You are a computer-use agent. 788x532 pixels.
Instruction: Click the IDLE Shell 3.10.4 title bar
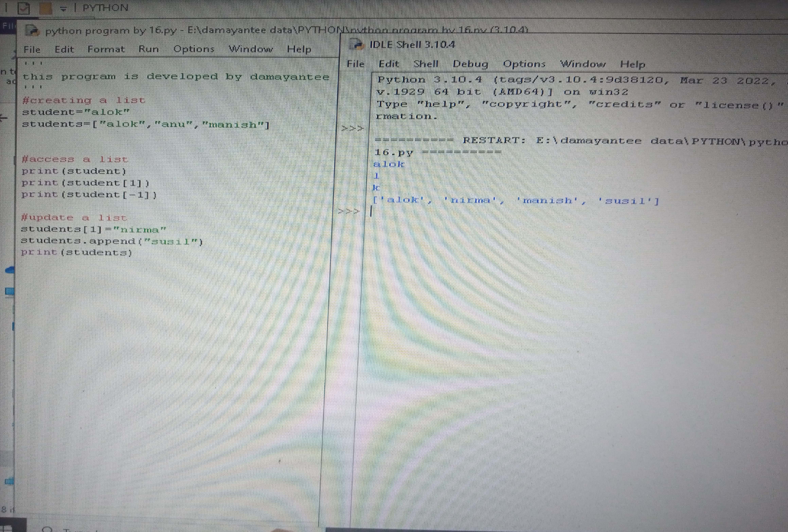click(x=542, y=45)
